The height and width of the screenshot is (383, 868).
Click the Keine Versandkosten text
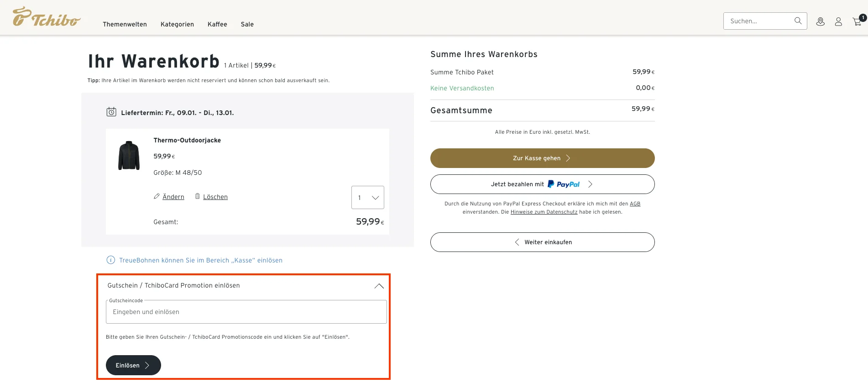click(x=462, y=88)
